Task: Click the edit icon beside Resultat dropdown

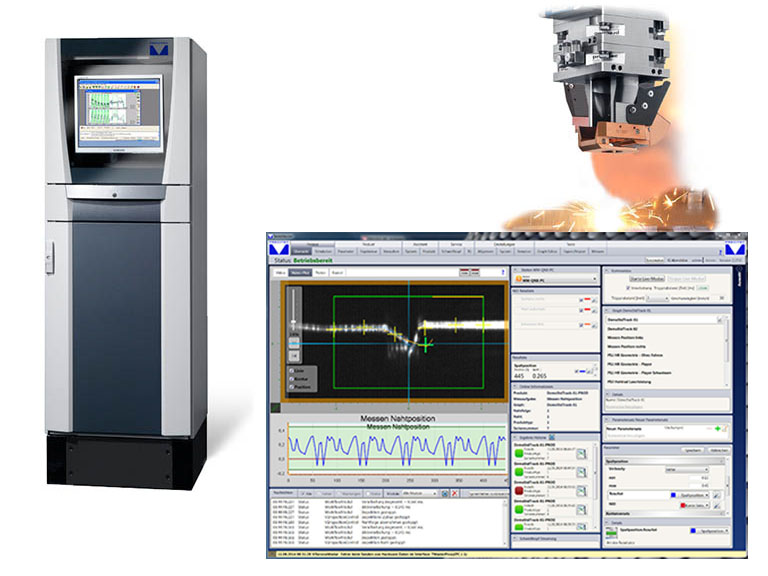Action: 717,495
